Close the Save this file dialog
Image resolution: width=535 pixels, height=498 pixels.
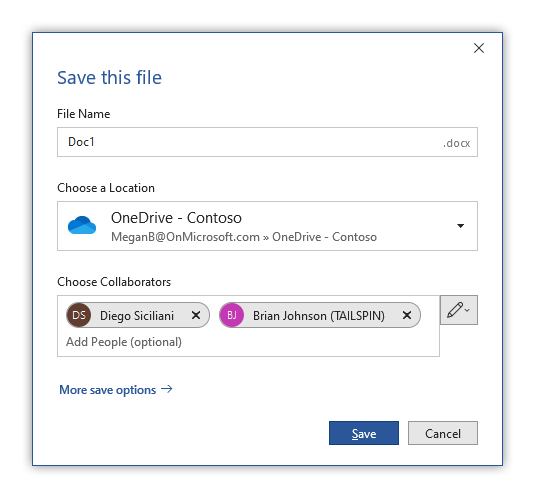[479, 48]
